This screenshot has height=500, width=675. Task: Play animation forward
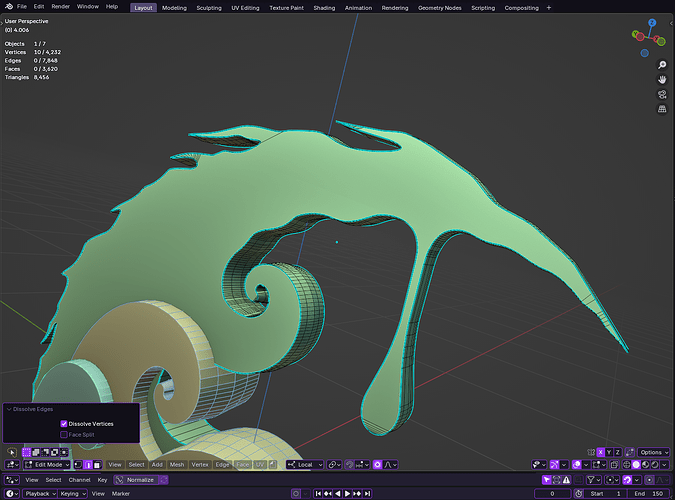(347, 494)
